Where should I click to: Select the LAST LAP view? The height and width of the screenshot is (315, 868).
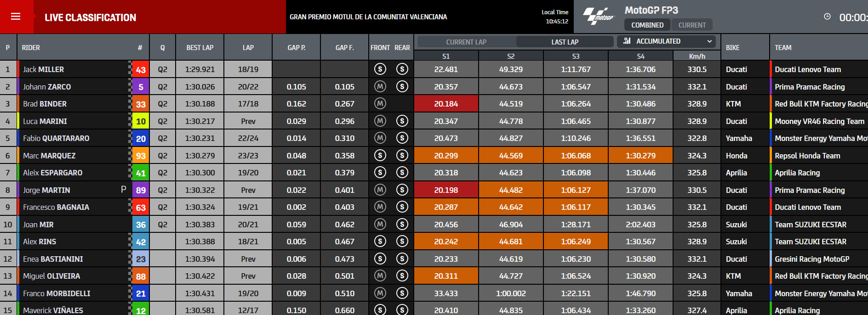click(x=565, y=42)
